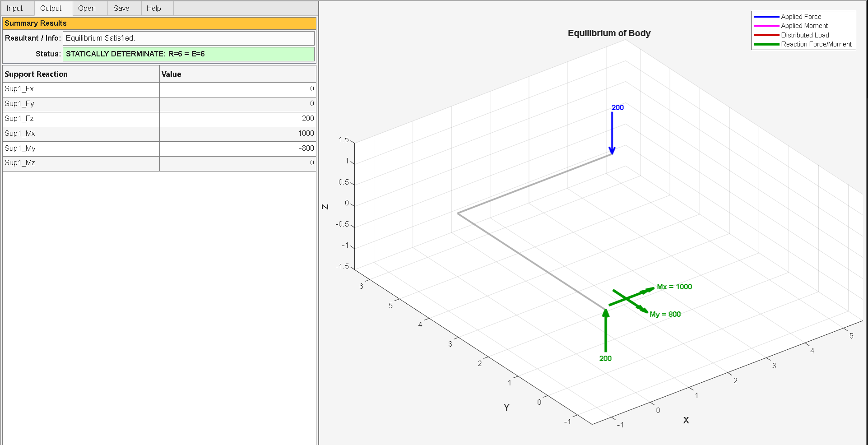Click the STATICALLY DETERMINATE status field
This screenshot has height=445, width=868.
(x=189, y=54)
